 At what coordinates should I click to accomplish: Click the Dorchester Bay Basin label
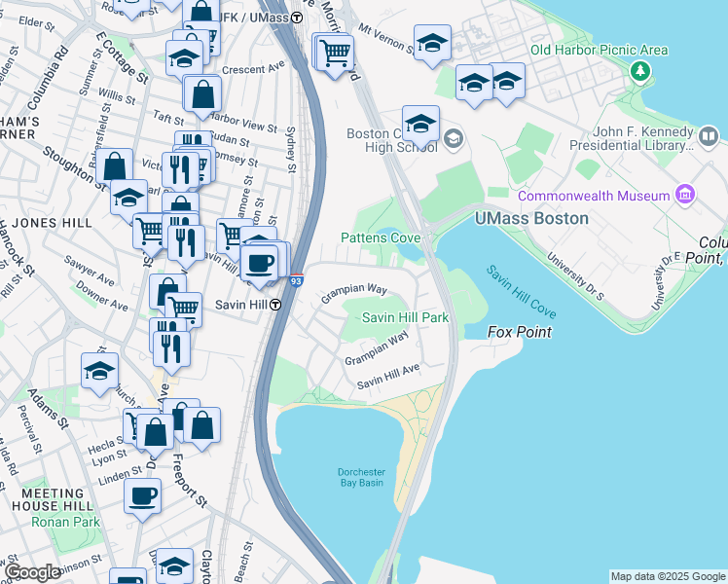pos(362,477)
